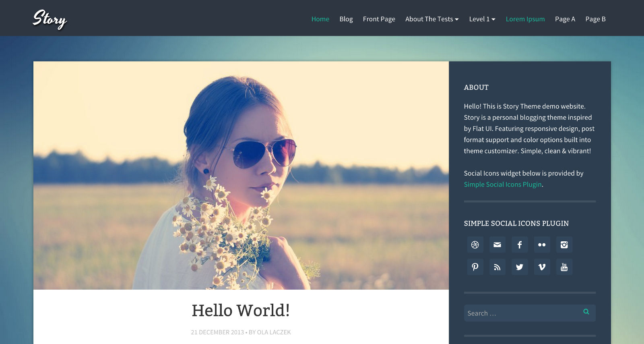Open the YouTube social icon

[564, 267]
